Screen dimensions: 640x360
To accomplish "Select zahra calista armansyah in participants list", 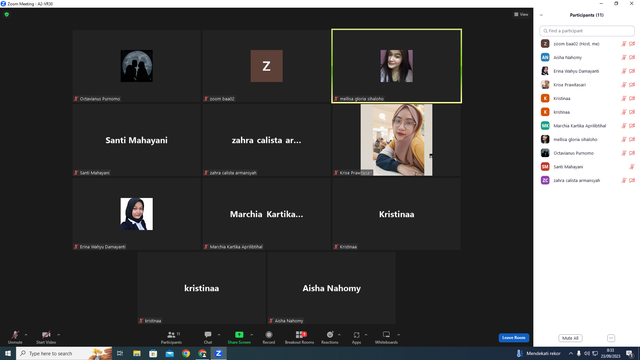I will click(x=587, y=180).
